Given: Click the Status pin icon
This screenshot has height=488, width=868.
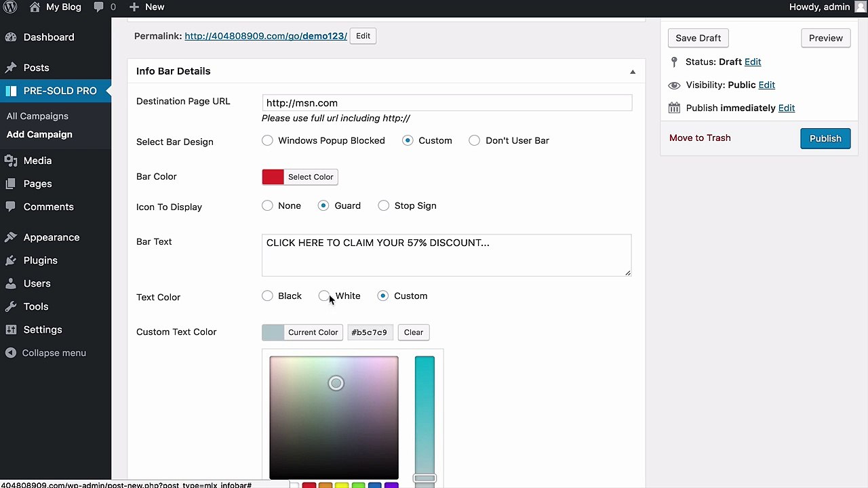Looking at the screenshot, I should coord(674,62).
